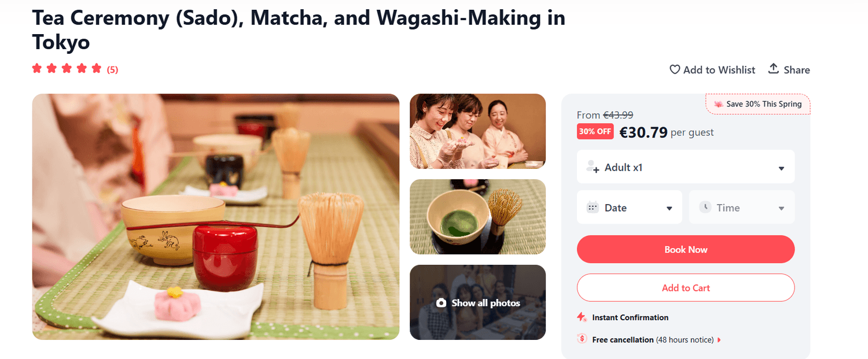Click the Add to Cart button
Viewport: 868px width, 359px height.
pyautogui.click(x=686, y=287)
